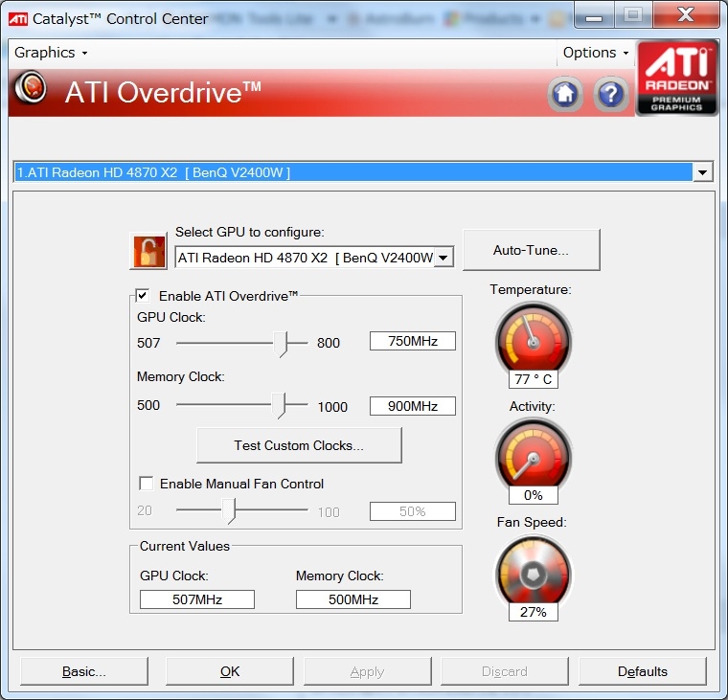Image resolution: width=728 pixels, height=700 pixels.
Task: Restore settings with Defaults button
Action: coord(643,671)
